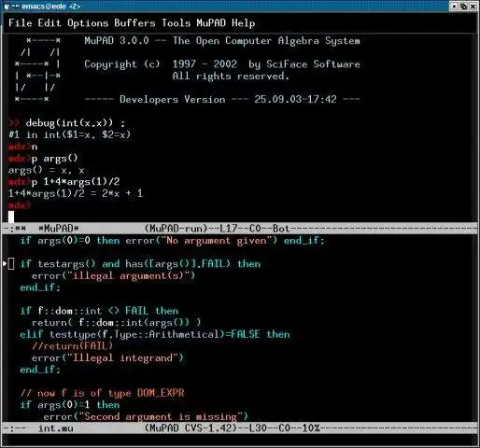The width and height of the screenshot is (480, 448).
Task: Click 'if args(0)=1 then' line
Action: click(x=70, y=405)
